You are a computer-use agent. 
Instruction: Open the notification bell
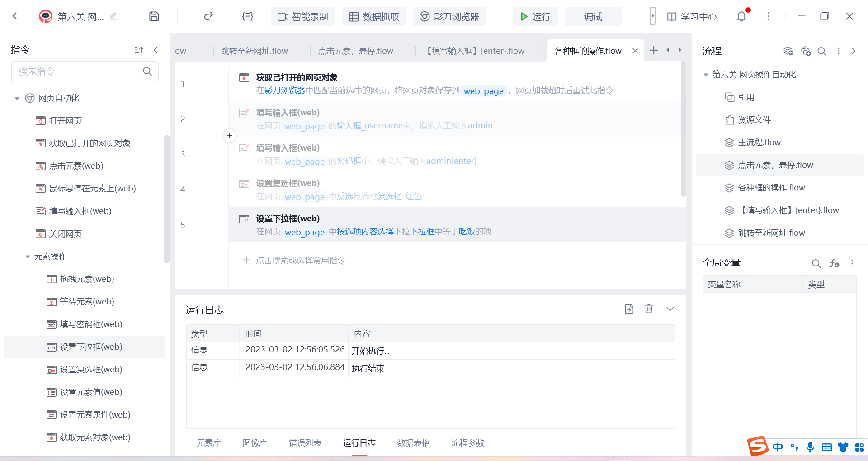click(741, 16)
